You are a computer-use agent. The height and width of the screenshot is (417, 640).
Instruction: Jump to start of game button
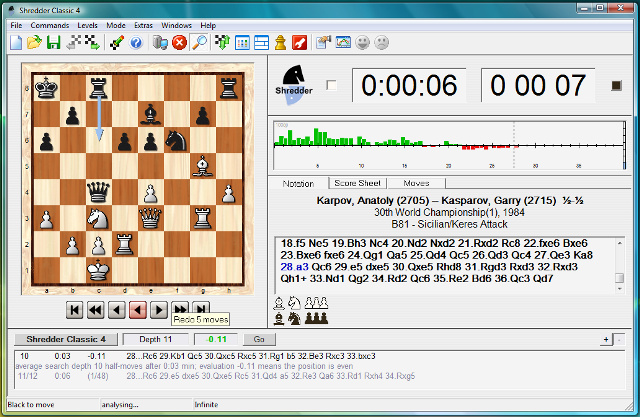pos(75,310)
